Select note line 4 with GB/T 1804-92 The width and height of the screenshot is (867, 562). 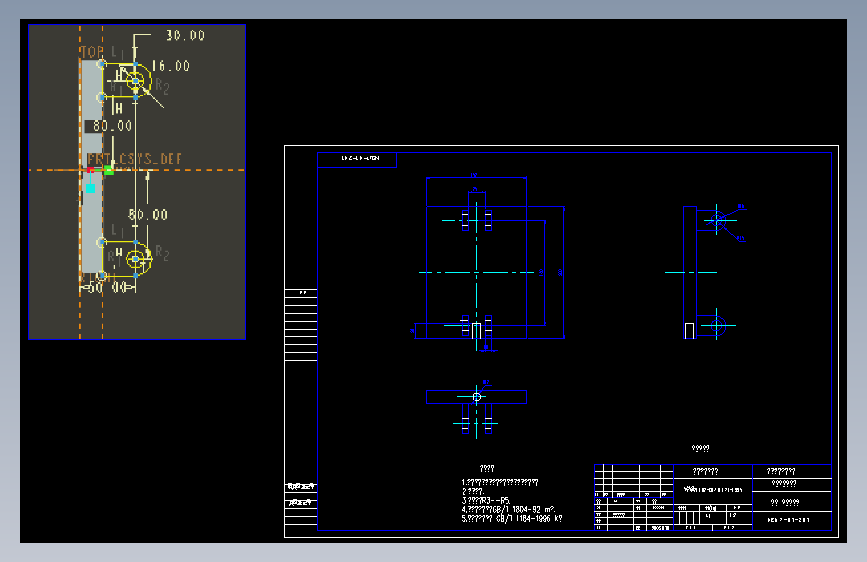(508, 509)
